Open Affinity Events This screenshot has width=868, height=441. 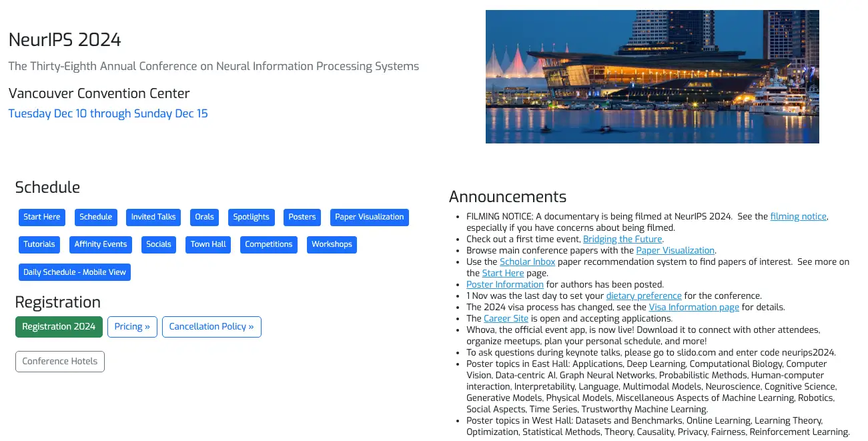pyautogui.click(x=101, y=244)
